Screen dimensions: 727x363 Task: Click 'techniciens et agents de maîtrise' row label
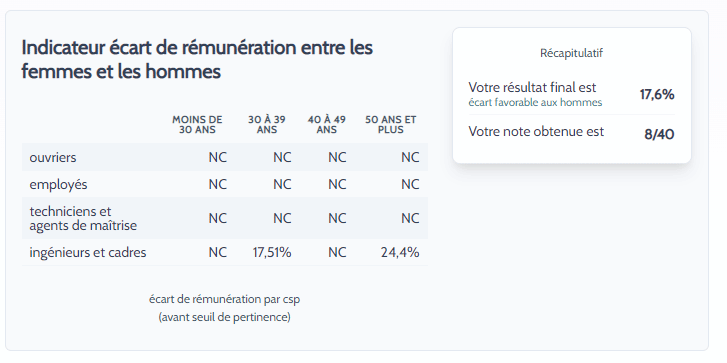pyautogui.click(x=83, y=218)
